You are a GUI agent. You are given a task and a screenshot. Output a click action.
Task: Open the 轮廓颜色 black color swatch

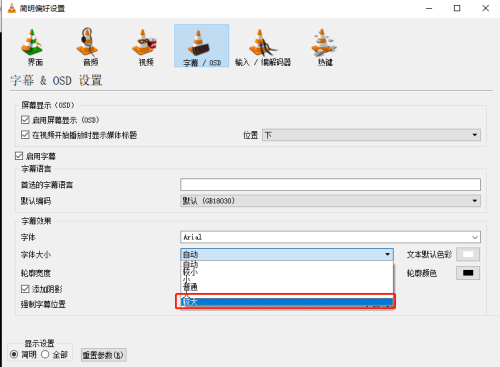(x=468, y=273)
